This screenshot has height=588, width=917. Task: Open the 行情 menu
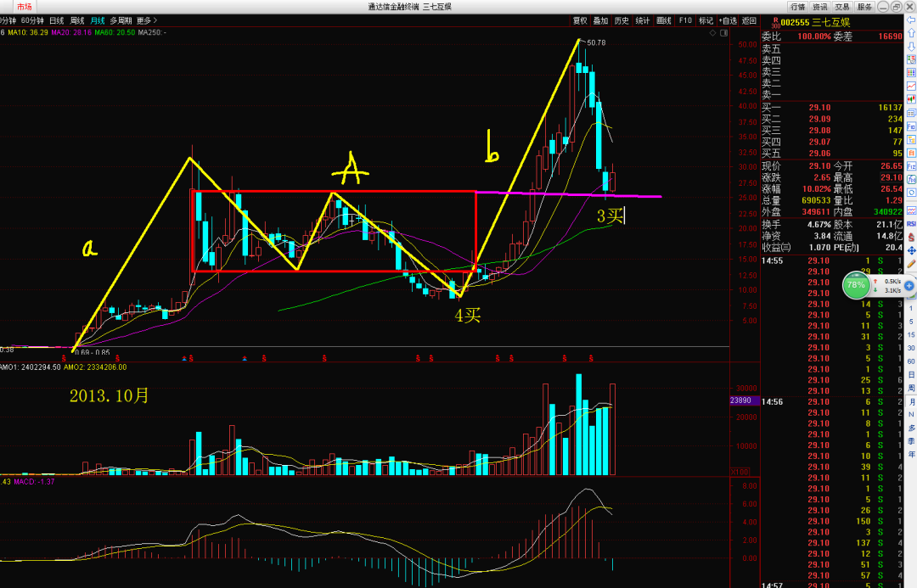(797, 7)
